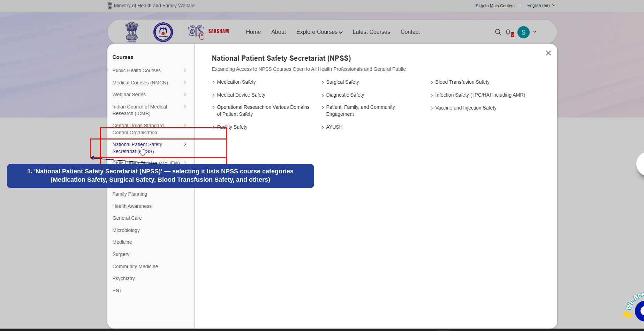Select Psychiatry category

coord(123,278)
